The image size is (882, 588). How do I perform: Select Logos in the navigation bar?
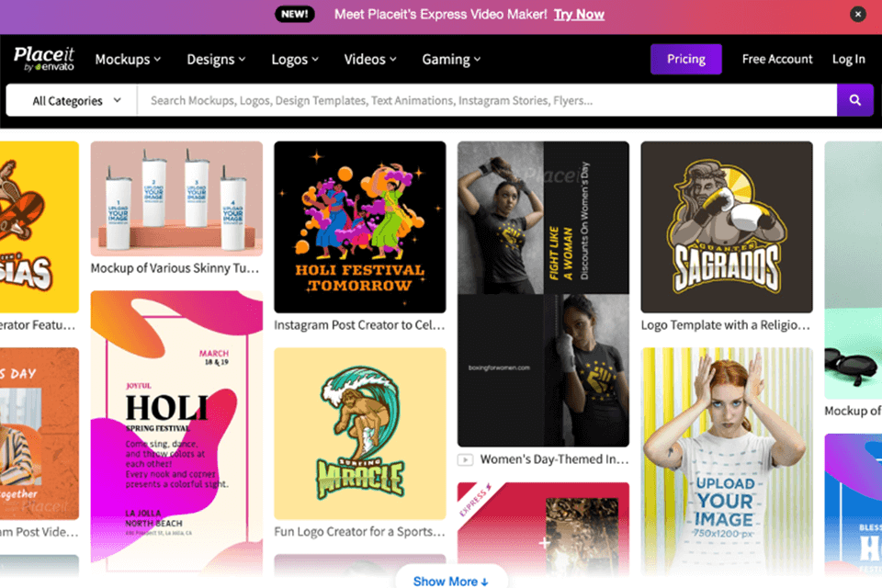coord(294,59)
